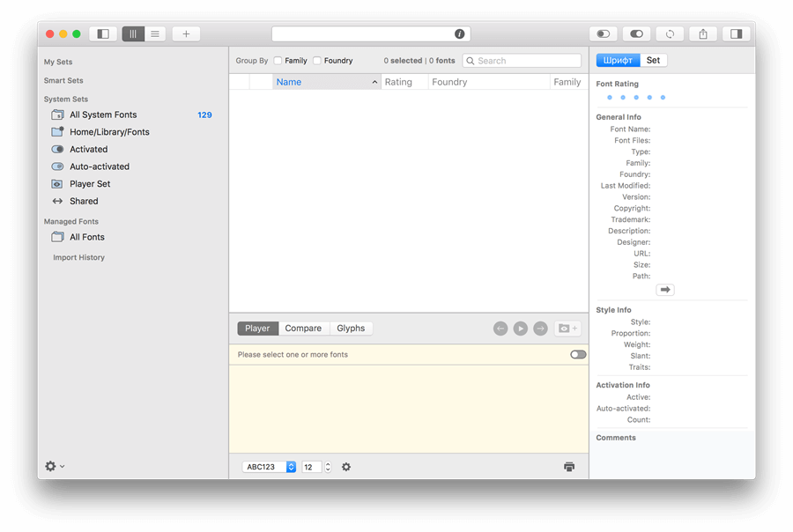Toggle the Name column sort arrow
The image size is (793, 532).
[x=374, y=82]
